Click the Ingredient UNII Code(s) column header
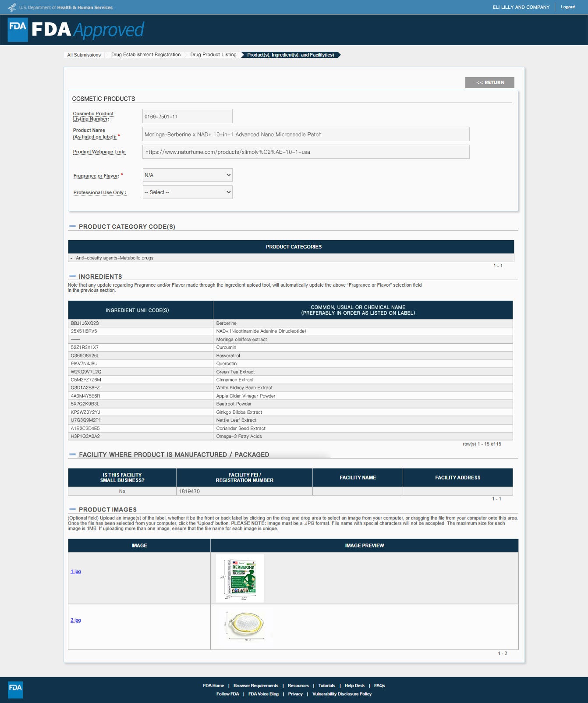 141,310
